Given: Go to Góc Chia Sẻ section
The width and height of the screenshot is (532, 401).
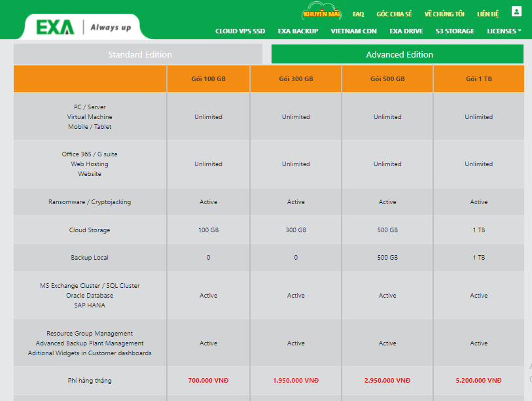Looking at the screenshot, I should (x=394, y=14).
